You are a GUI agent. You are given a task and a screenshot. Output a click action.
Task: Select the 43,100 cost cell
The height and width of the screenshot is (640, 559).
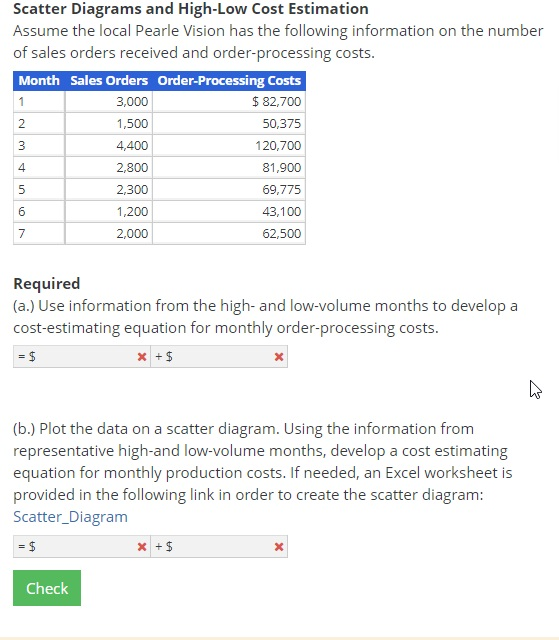click(229, 211)
